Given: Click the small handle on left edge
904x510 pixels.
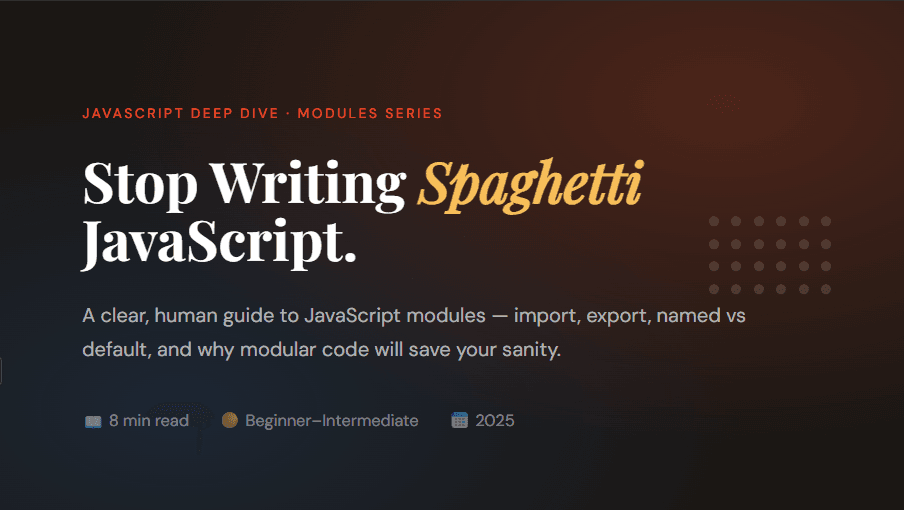Looking at the screenshot, I should click(x=1, y=371).
